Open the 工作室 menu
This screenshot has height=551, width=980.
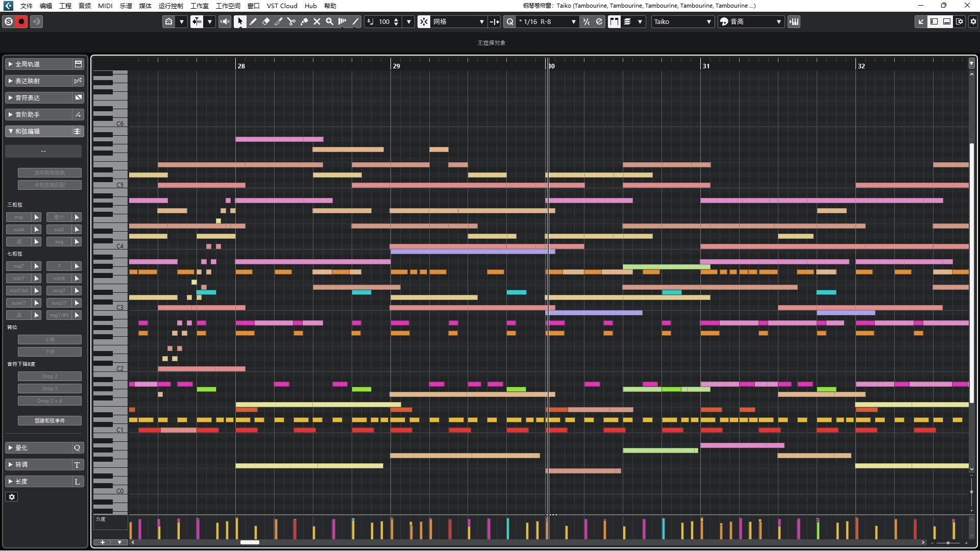199,6
